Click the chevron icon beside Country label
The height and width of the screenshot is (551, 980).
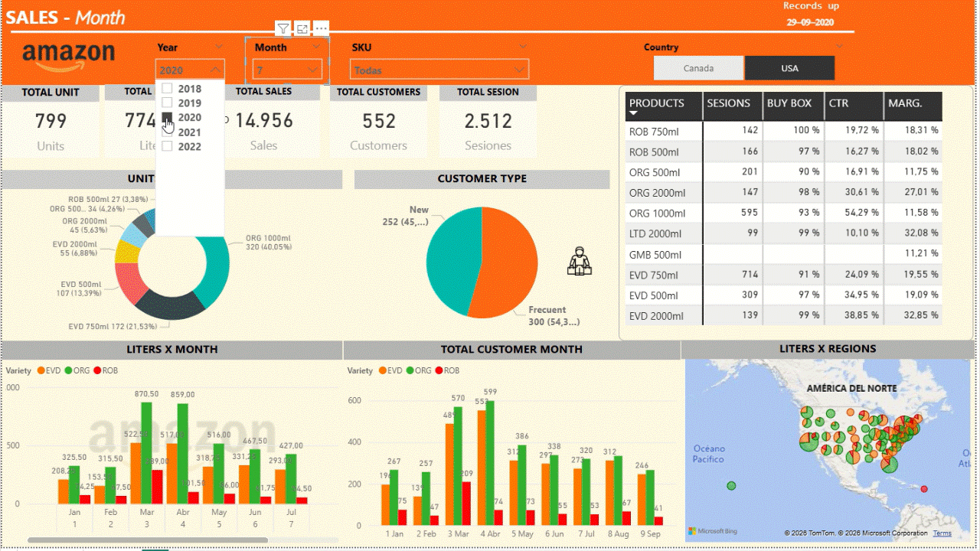click(839, 47)
